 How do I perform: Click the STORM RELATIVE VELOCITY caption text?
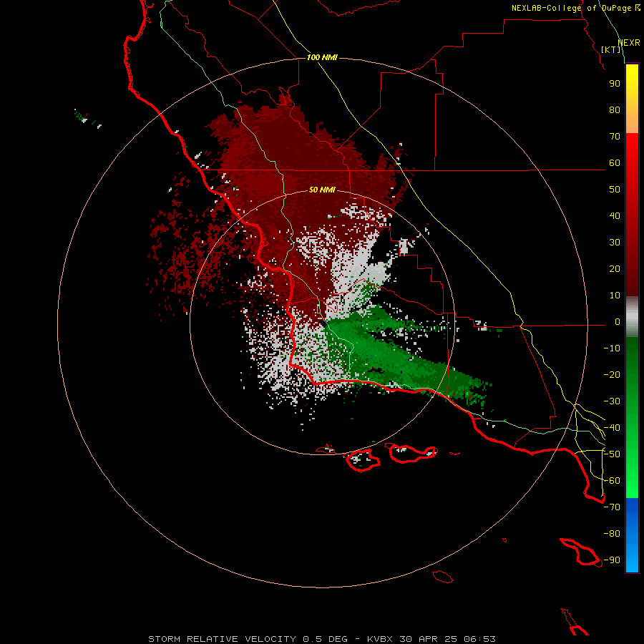tap(222, 639)
